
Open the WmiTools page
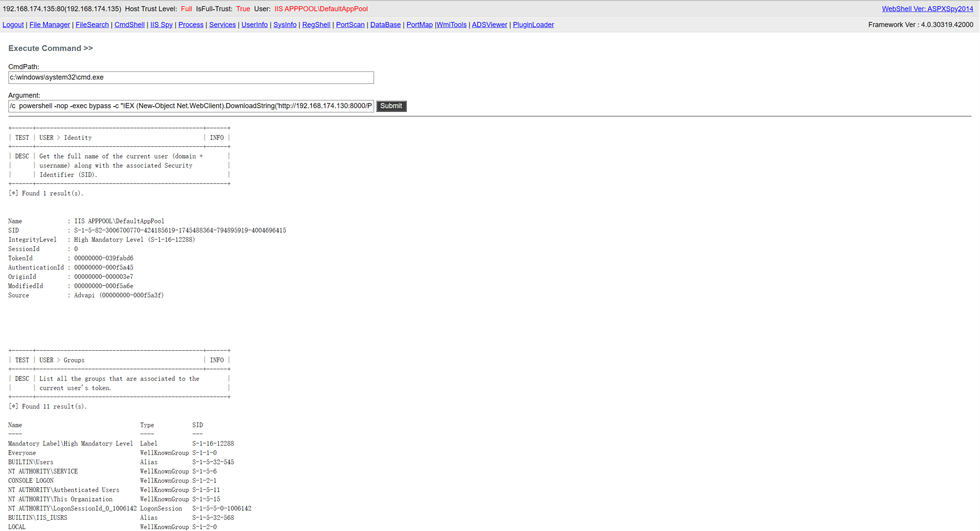tap(451, 25)
